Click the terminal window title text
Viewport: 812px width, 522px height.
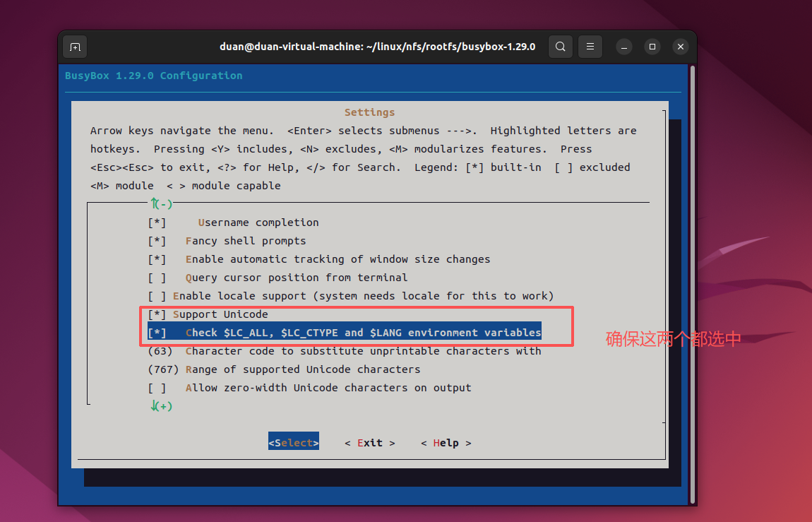click(378, 47)
